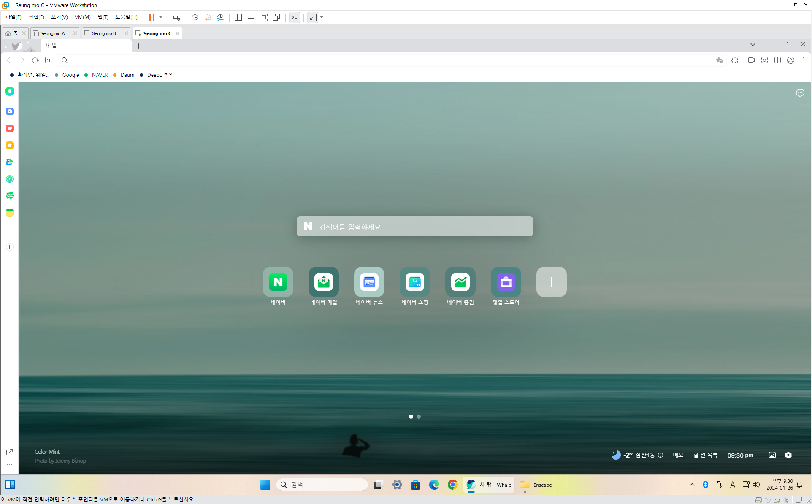
Task: Open the Naver Stock shortcut tile
Action: click(x=460, y=282)
